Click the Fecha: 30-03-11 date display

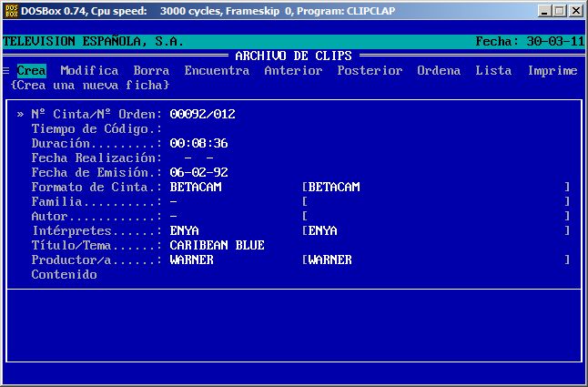tap(530, 41)
